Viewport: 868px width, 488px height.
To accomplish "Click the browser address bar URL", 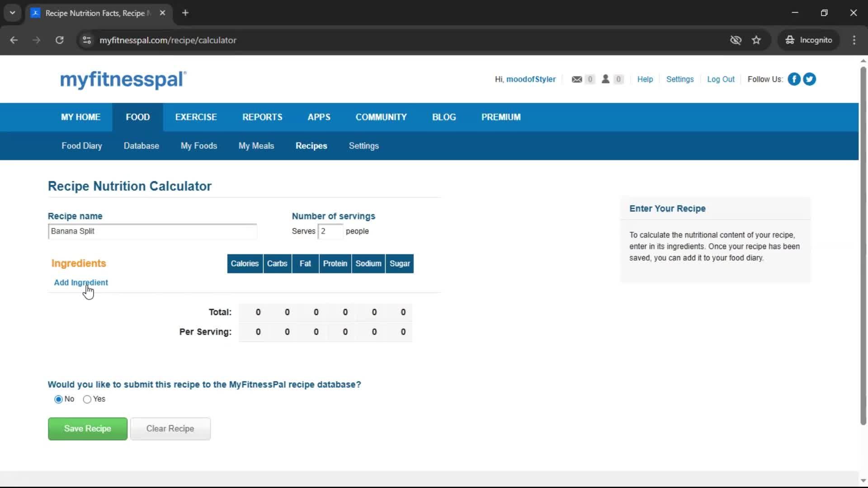I will pos(168,40).
